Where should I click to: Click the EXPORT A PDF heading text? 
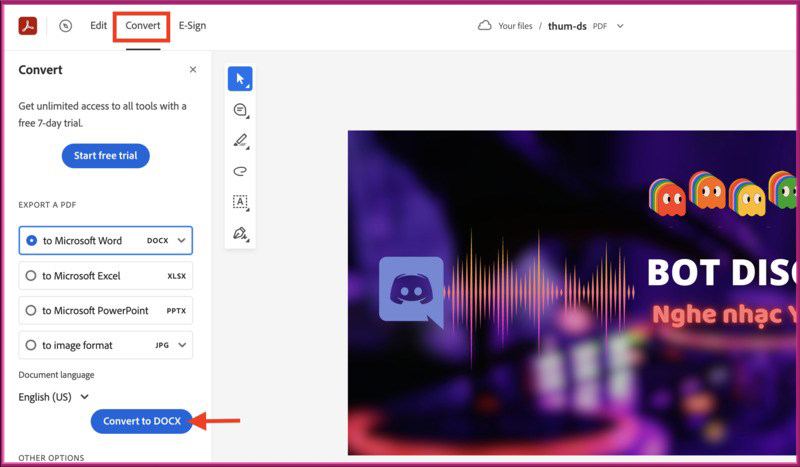coord(47,205)
